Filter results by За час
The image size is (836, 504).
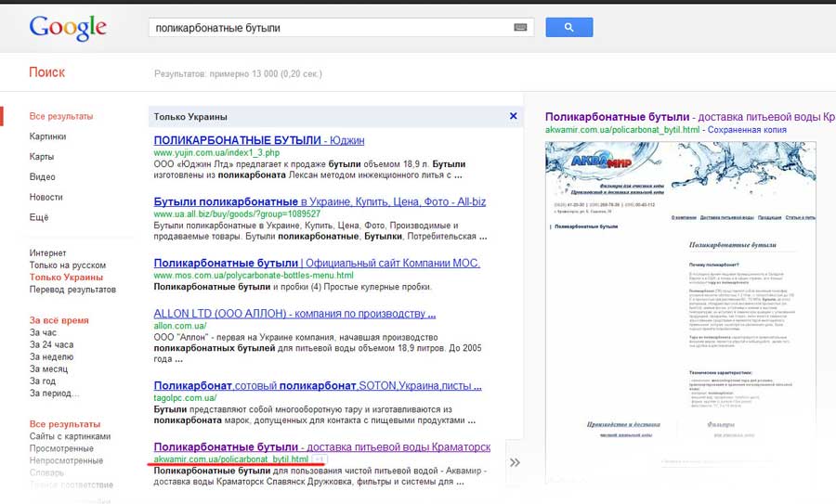point(43,332)
